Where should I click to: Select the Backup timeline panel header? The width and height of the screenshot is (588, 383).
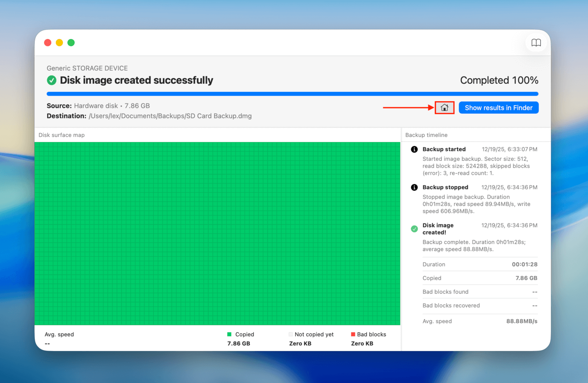pos(426,135)
